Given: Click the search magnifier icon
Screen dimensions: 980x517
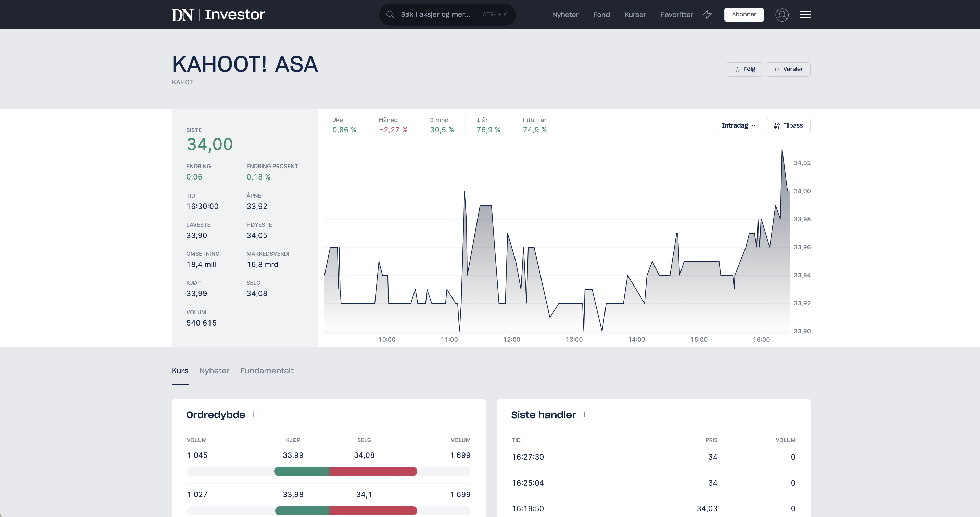Looking at the screenshot, I should coord(390,14).
